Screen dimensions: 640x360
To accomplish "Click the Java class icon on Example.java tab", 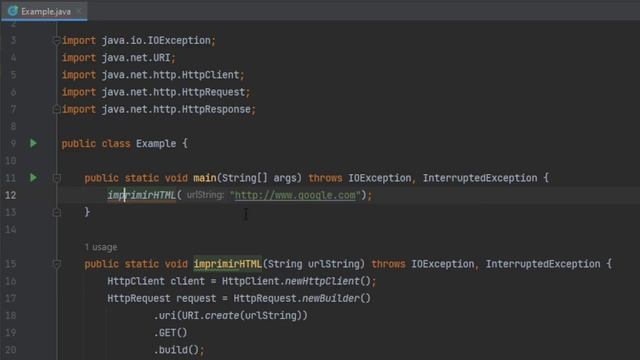I will (13, 11).
